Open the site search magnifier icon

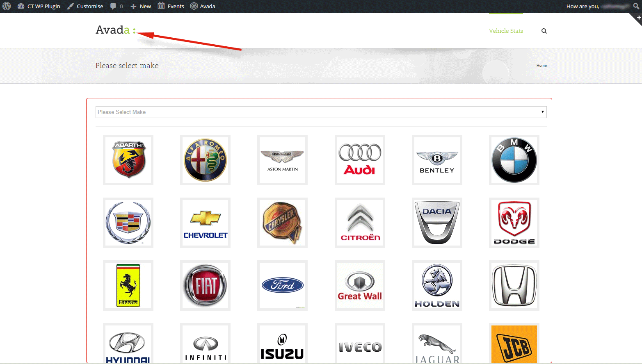point(544,31)
